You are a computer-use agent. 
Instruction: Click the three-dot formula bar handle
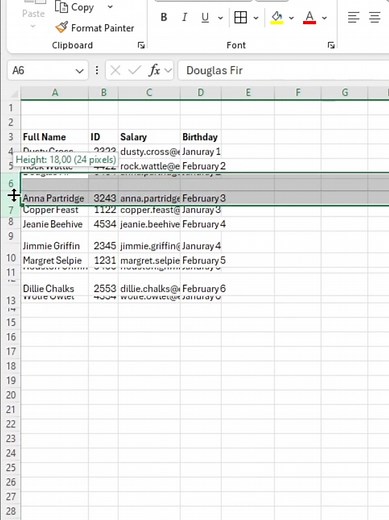tap(97, 70)
